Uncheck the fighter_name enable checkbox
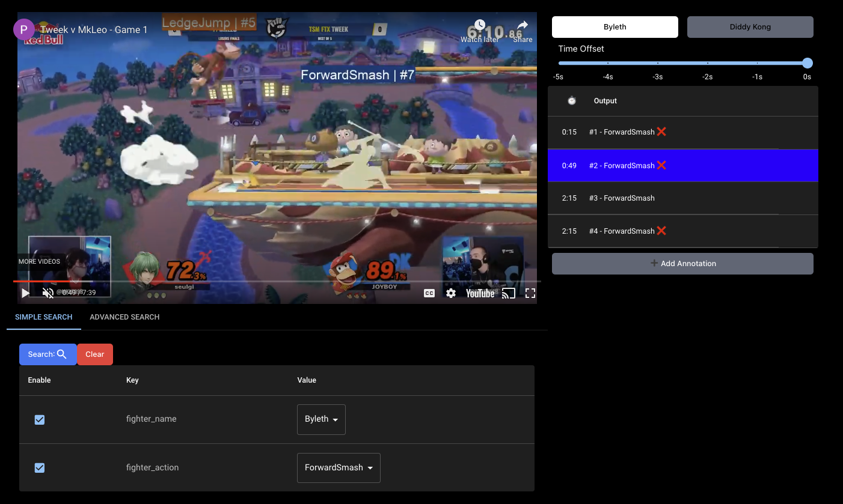Screen dimensions: 843x504 click(x=40, y=420)
